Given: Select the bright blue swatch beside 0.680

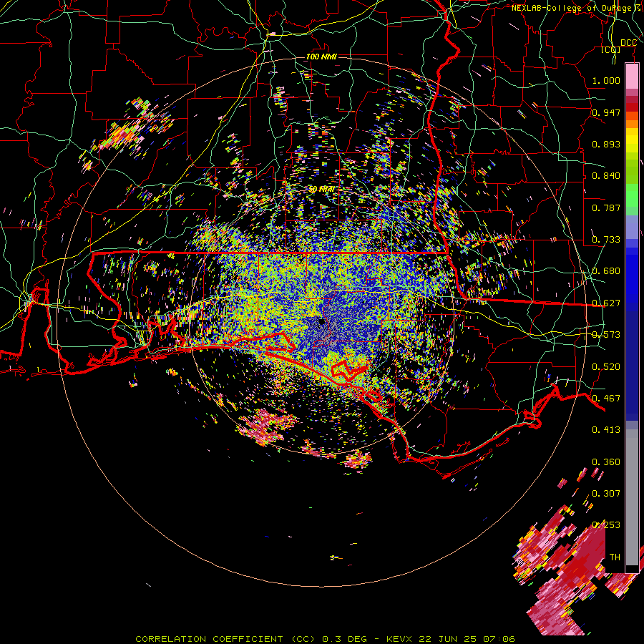Looking at the screenshot, I should (x=632, y=275).
